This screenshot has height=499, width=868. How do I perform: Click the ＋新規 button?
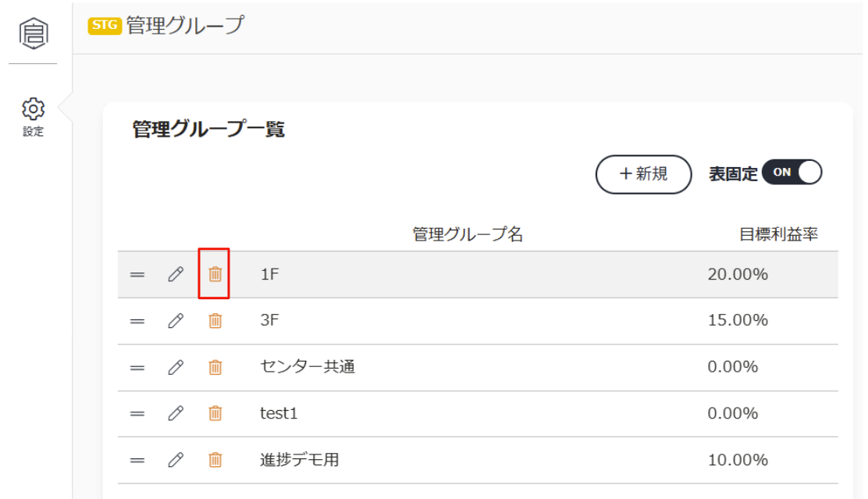[x=643, y=174]
